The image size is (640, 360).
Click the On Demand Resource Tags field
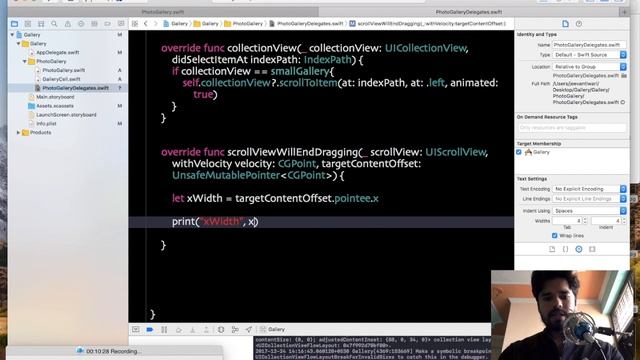tap(571, 128)
